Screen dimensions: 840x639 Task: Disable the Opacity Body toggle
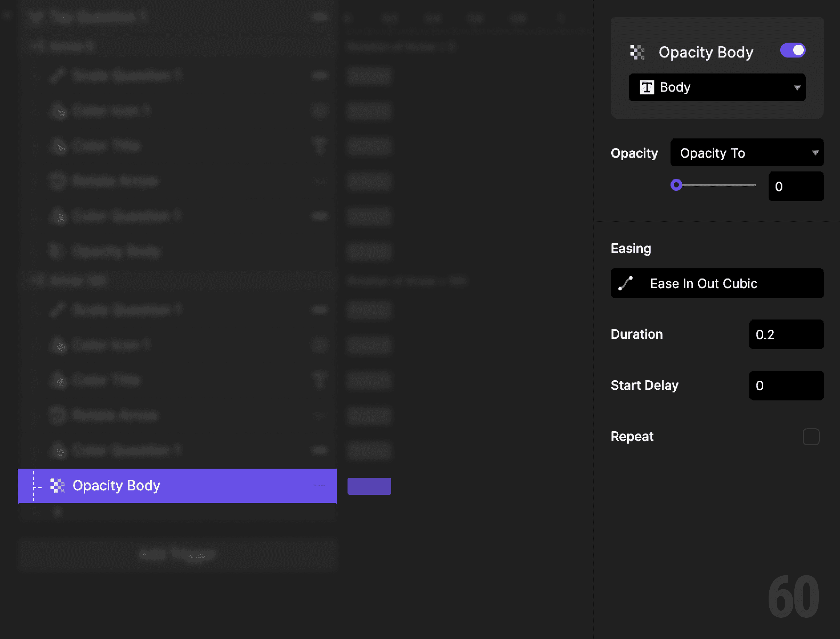click(792, 50)
